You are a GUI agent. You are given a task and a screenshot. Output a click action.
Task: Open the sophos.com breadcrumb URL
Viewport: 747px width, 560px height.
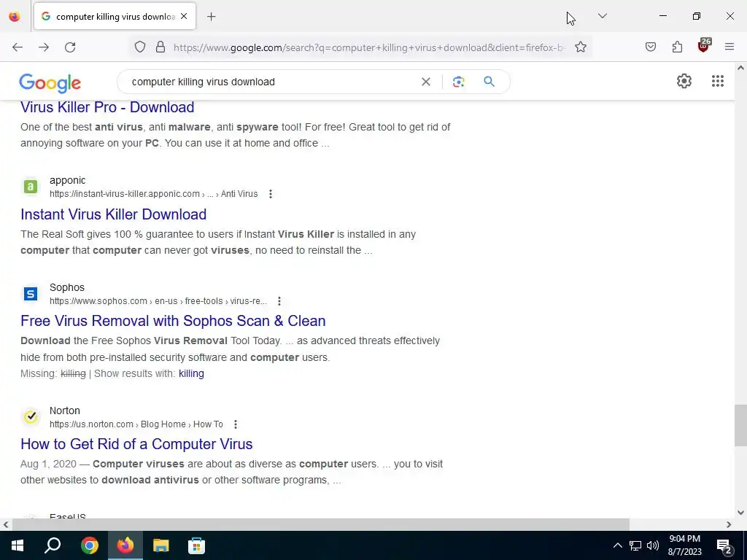tap(158, 301)
